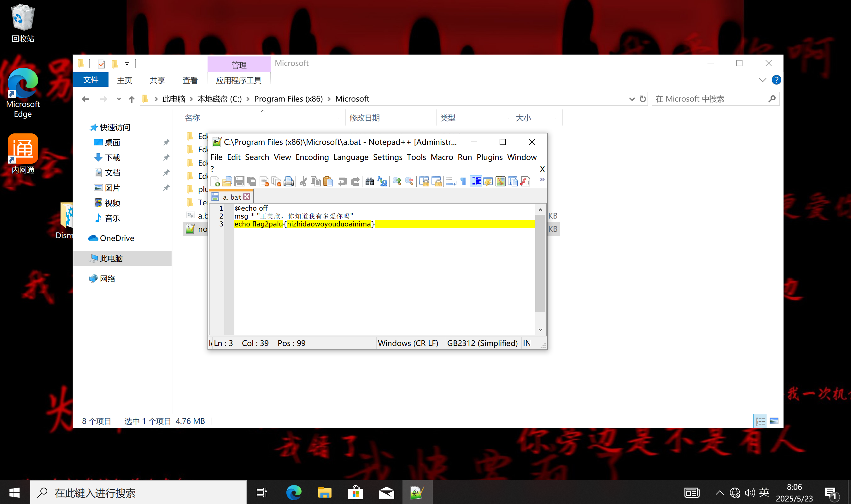
Task: Click the Document Map icon
Action: coord(500,181)
